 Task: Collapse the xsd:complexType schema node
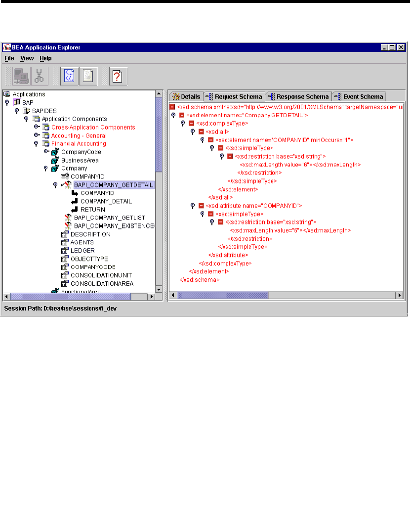tap(183, 124)
